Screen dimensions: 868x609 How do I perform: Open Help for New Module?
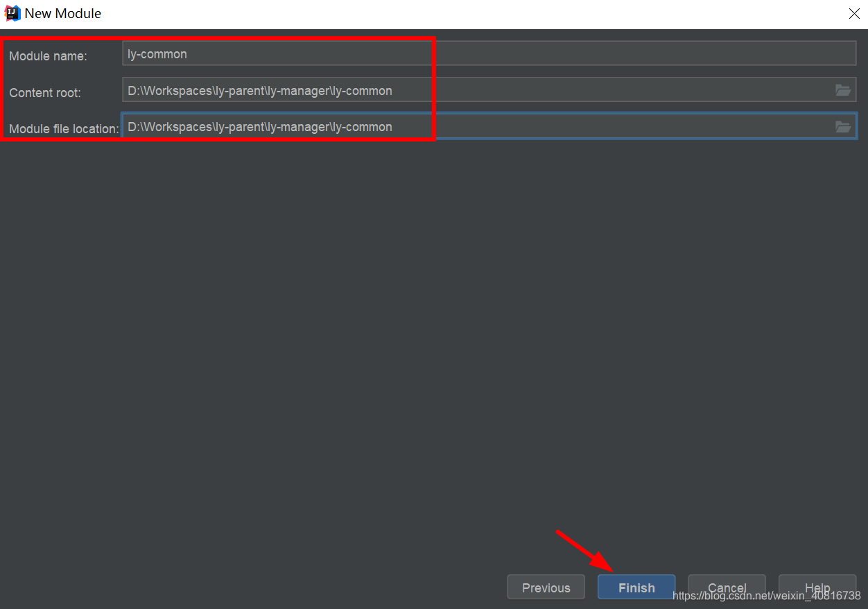click(817, 587)
